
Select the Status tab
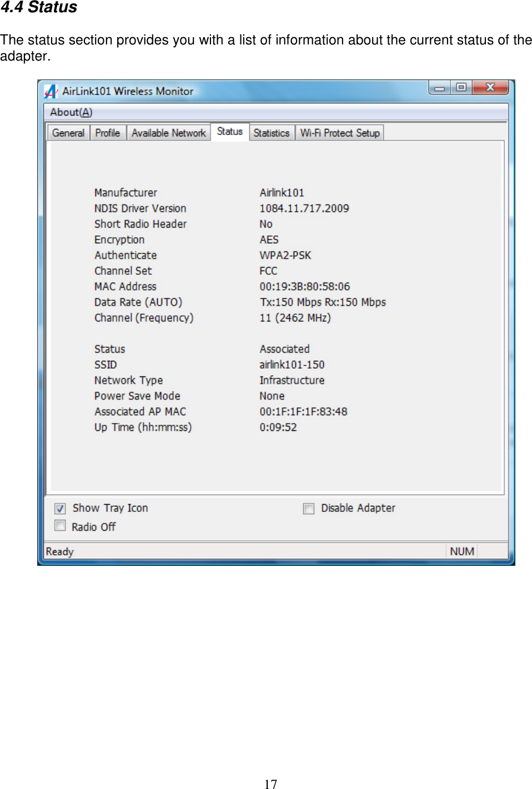click(x=230, y=132)
